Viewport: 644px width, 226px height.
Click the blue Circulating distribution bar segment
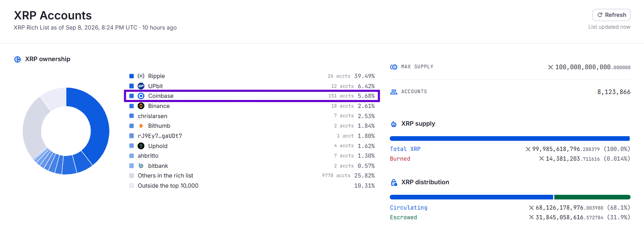pyautogui.click(x=471, y=197)
